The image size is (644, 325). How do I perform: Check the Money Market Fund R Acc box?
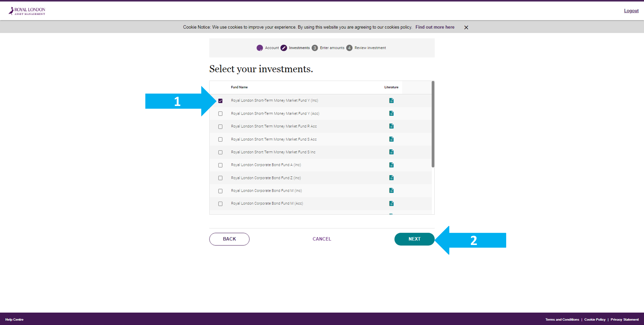coord(220,127)
